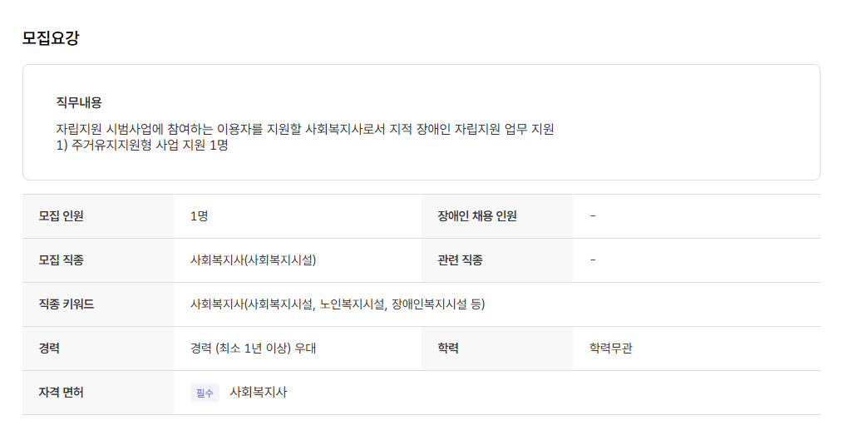Image resolution: width=868 pixels, height=440 pixels.
Task: Click the 관련 직종 label cell
Action: pyautogui.click(x=461, y=260)
